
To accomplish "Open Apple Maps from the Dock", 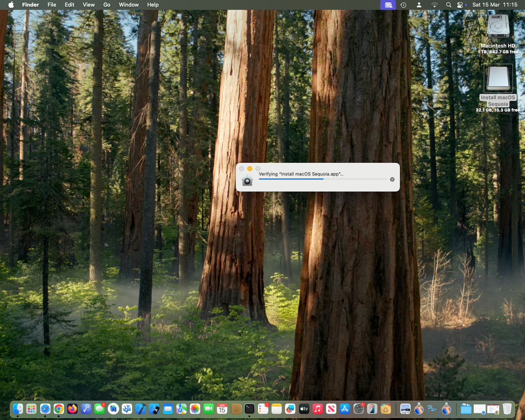I will coord(180,409).
